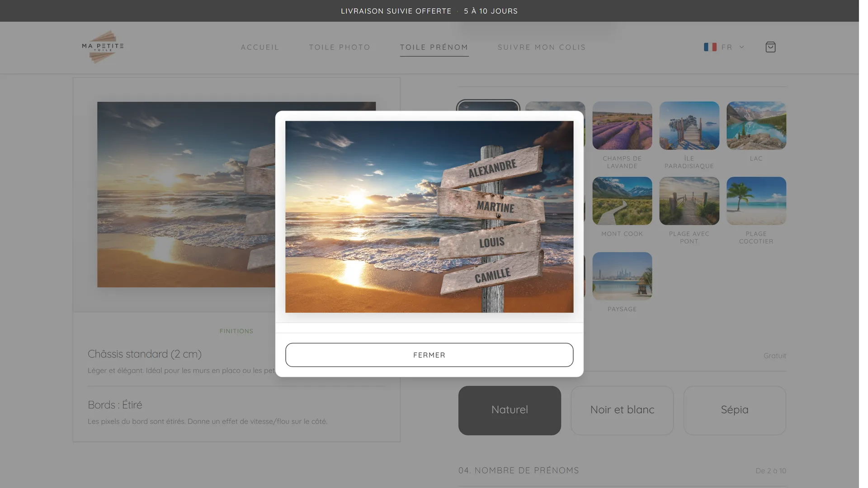868x488 pixels.
Task: Click the De 2 à 10 text
Action: 771,471
